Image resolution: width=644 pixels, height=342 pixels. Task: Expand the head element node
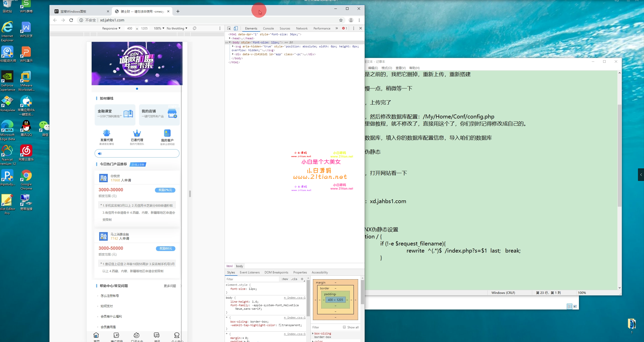coord(230,38)
